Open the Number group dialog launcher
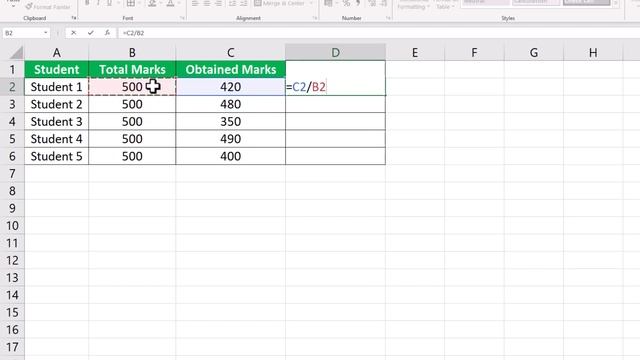 pos(388,18)
